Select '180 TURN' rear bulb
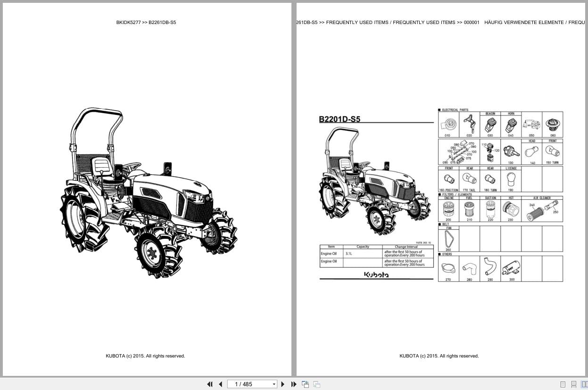588x390 pixels. click(490, 179)
